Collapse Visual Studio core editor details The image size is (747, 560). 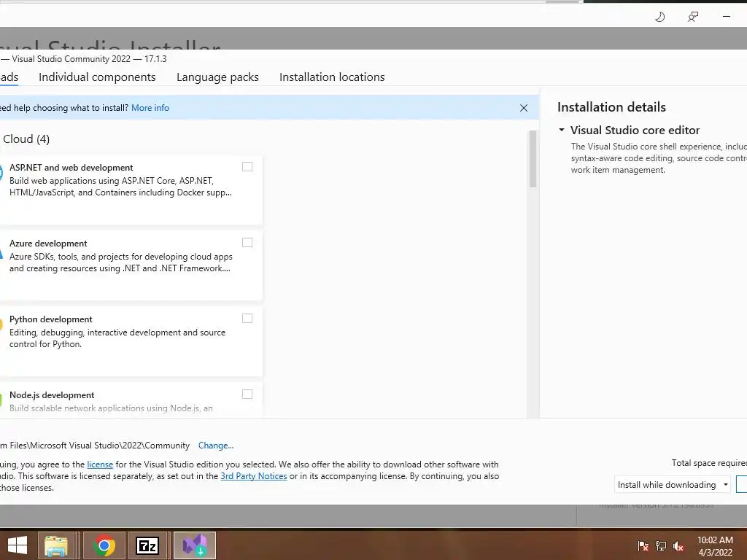pyautogui.click(x=562, y=130)
